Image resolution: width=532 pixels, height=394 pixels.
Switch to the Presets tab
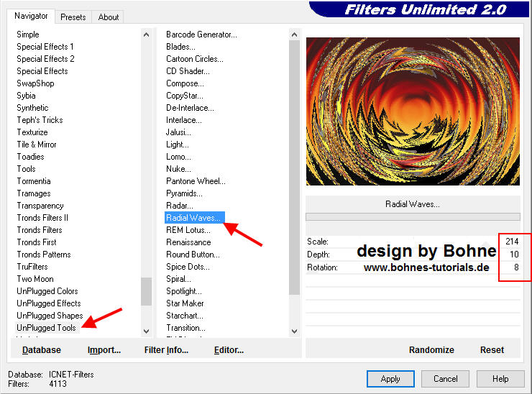pyautogui.click(x=73, y=17)
